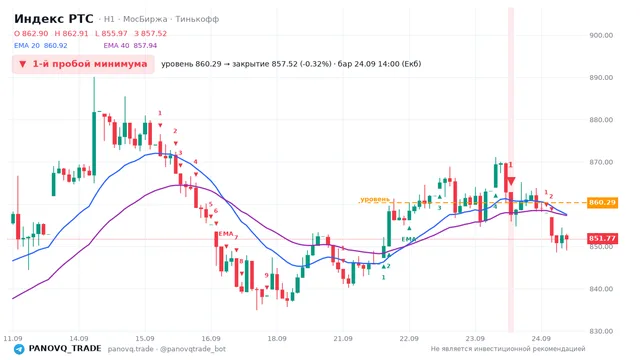Click the 880.00 price axis label
Image resolution: width=640 pixels, height=360 pixels.
click(x=601, y=120)
